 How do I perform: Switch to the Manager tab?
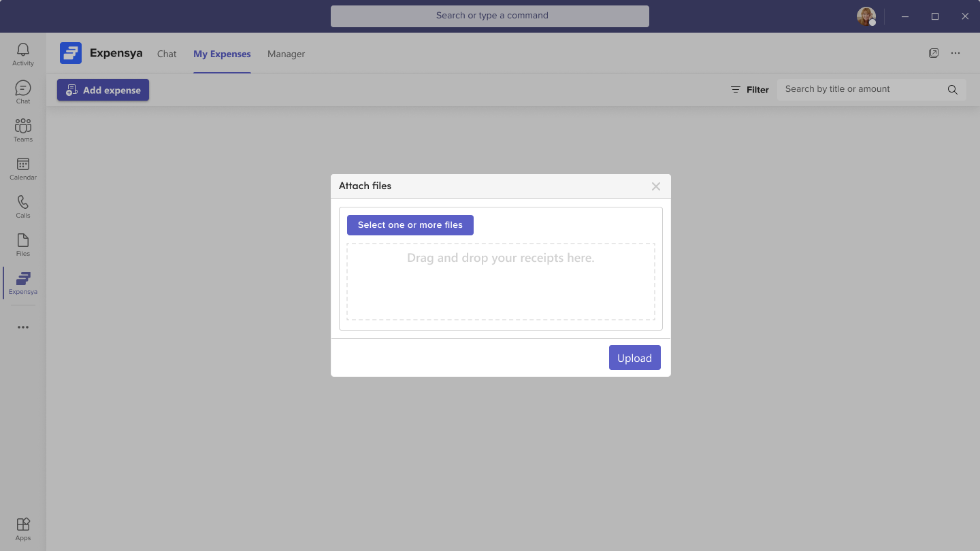(286, 54)
